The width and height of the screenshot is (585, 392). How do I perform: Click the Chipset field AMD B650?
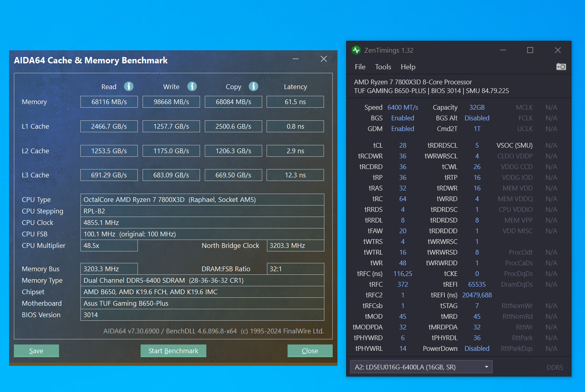202,292
